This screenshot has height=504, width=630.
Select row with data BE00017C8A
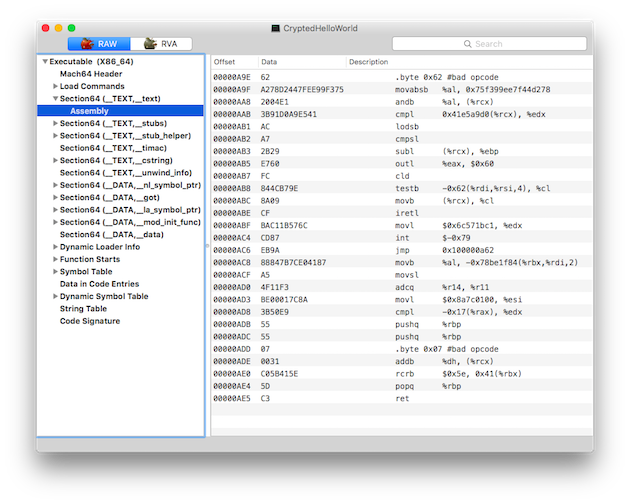(402, 300)
